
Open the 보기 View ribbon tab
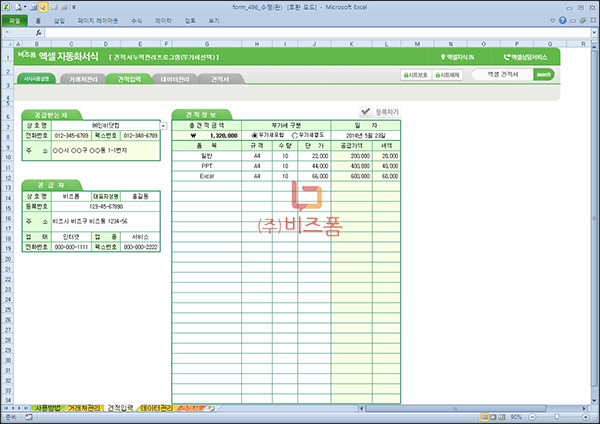coord(214,21)
